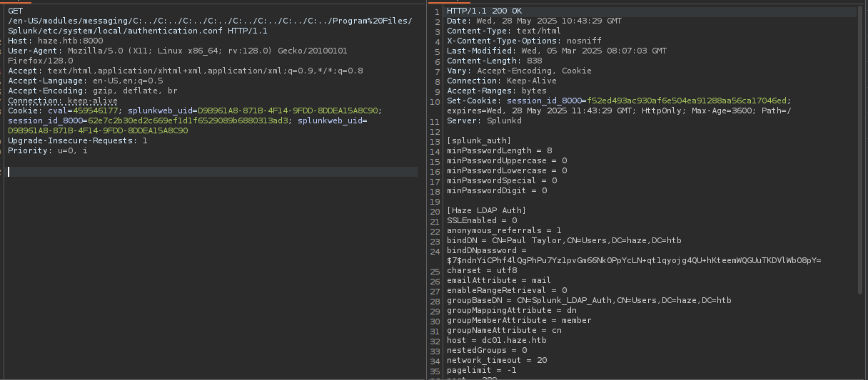Image resolution: width=868 pixels, height=380 pixels.
Task: Click the Last-Modified response header
Action: tap(557, 51)
